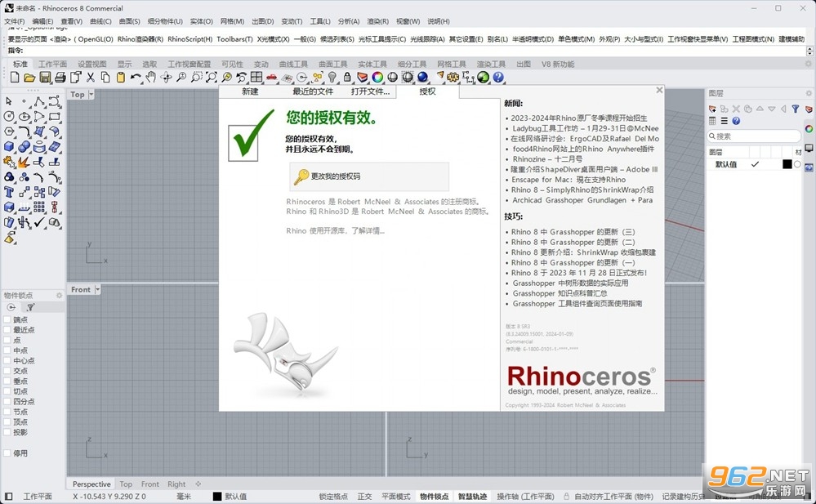Click the Save floppy disk icon
816x504 pixels.
point(45,78)
